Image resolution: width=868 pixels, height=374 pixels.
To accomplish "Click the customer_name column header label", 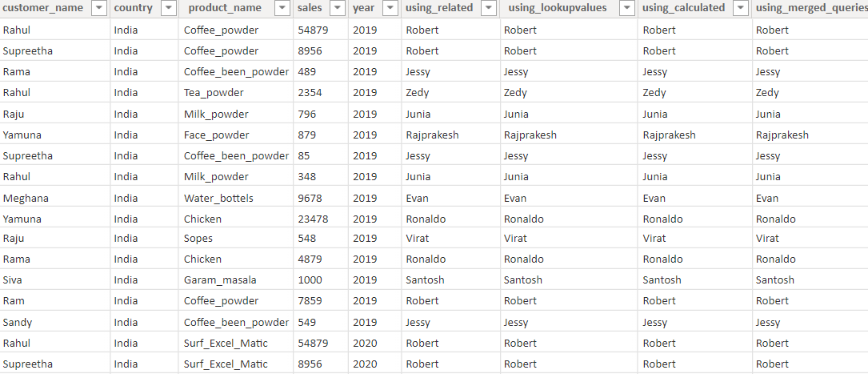I will [x=43, y=8].
